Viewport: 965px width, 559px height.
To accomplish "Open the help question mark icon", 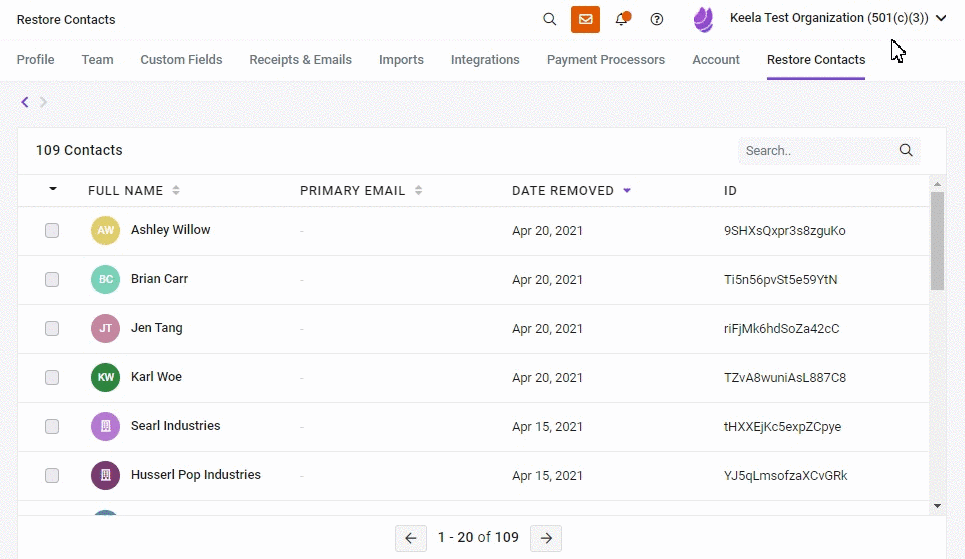I will [657, 19].
